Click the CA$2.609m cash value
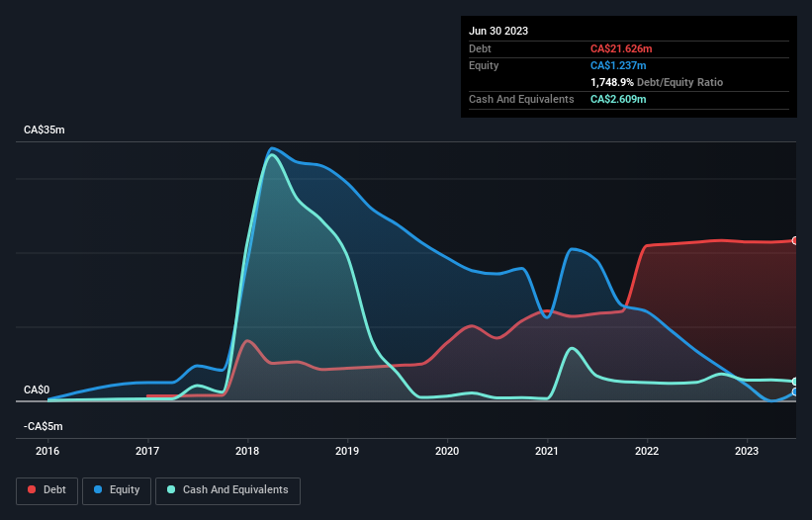Image resolution: width=812 pixels, height=520 pixels. coord(618,99)
